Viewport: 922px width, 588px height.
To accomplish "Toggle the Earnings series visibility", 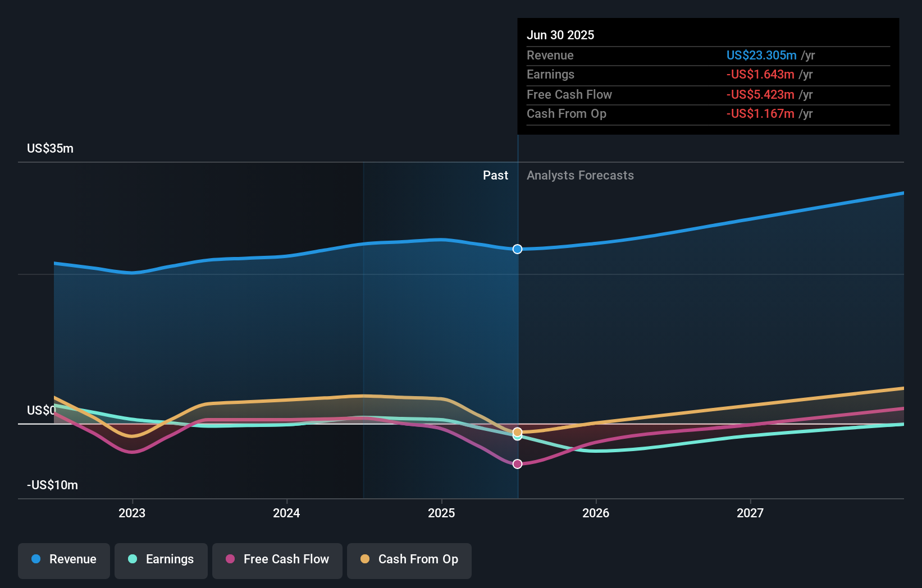I will 161,559.
